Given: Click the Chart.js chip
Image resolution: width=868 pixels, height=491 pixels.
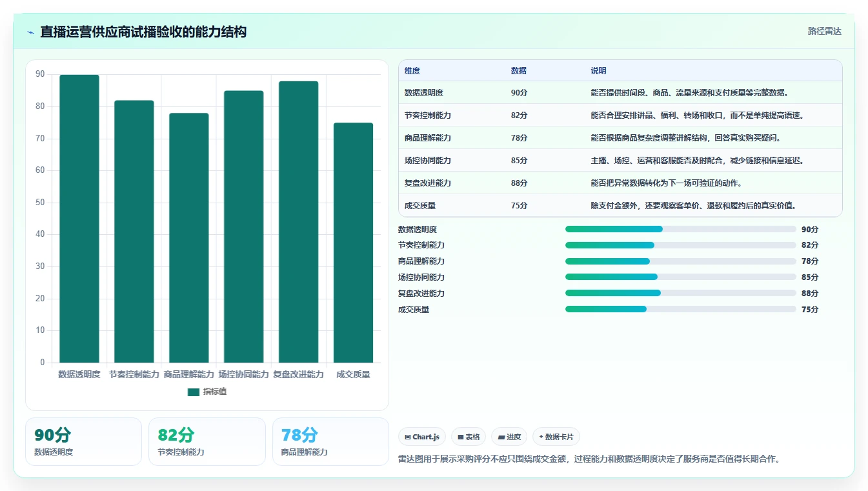Looking at the screenshot, I should tap(422, 437).
